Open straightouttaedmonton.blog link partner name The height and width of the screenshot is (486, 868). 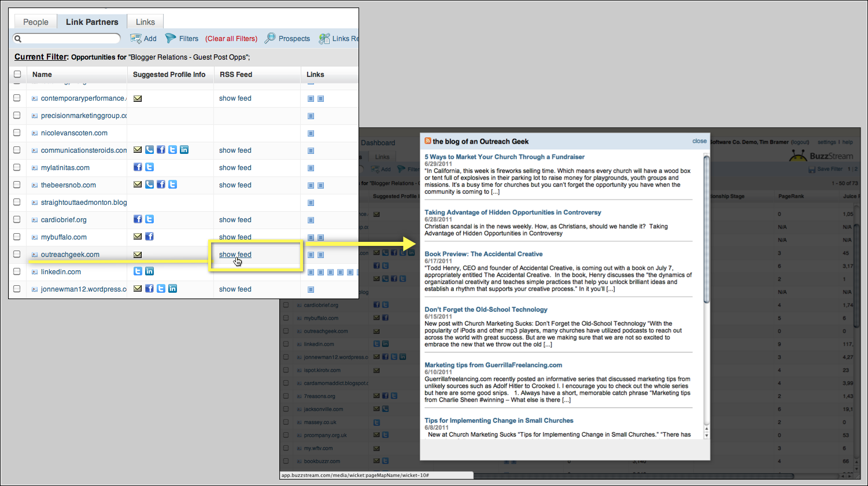84,202
